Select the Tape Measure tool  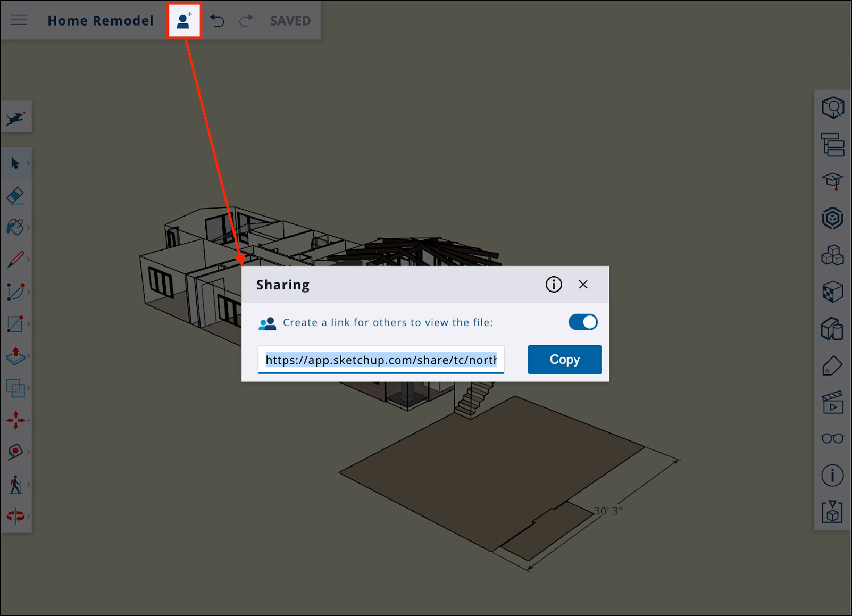click(x=15, y=452)
